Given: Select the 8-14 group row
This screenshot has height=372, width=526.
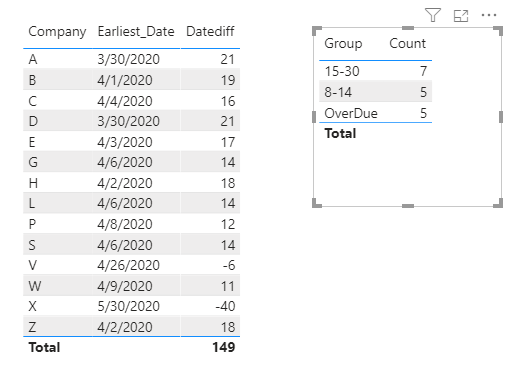Looking at the screenshot, I should (x=375, y=92).
